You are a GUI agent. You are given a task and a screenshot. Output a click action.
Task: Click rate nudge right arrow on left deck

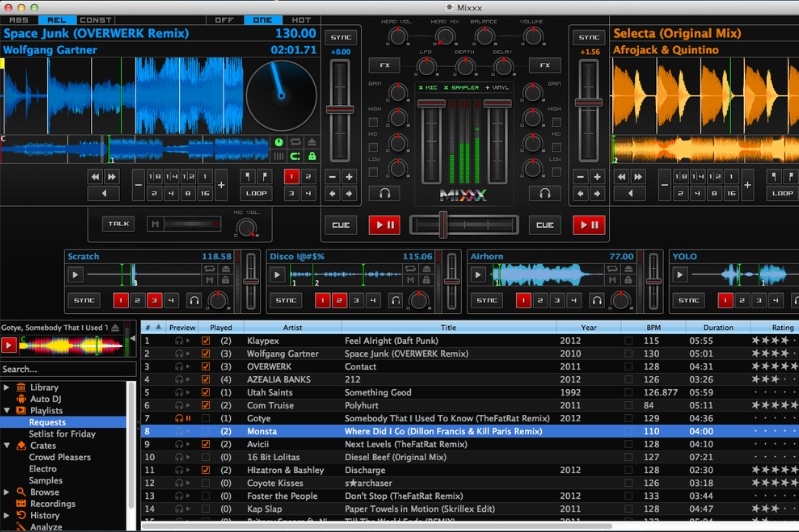(349, 193)
